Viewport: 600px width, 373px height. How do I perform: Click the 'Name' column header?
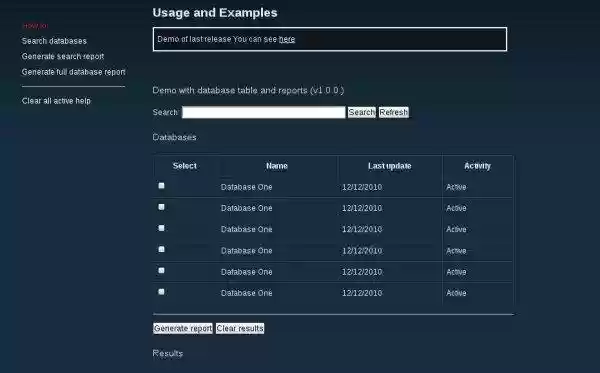[x=277, y=166]
